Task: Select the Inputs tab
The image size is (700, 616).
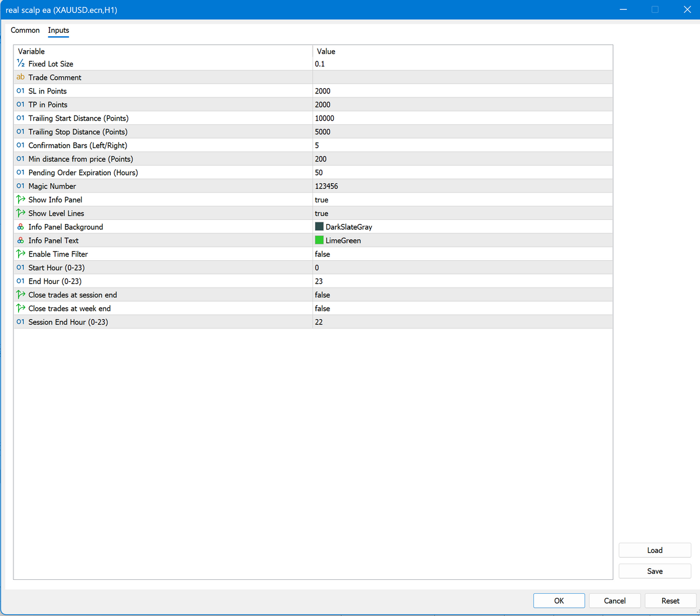Action: click(x=58, y=30)
